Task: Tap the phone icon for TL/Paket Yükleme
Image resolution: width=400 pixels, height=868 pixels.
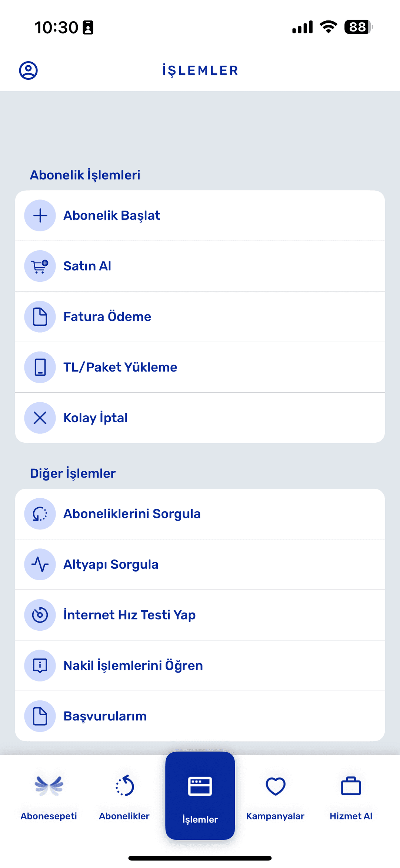Action: click(40, 367)
